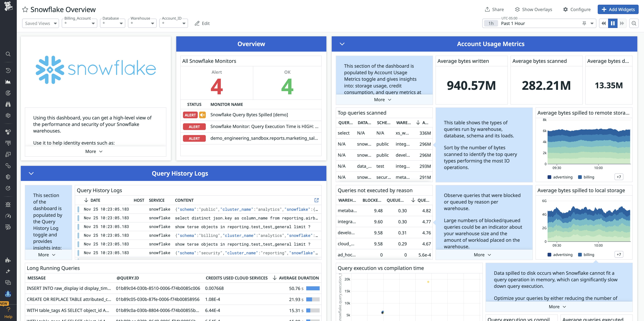Click the shield security icon in the sidebar
The width and height of the screenshot is (644, 321).
click(x=8, y=177)
